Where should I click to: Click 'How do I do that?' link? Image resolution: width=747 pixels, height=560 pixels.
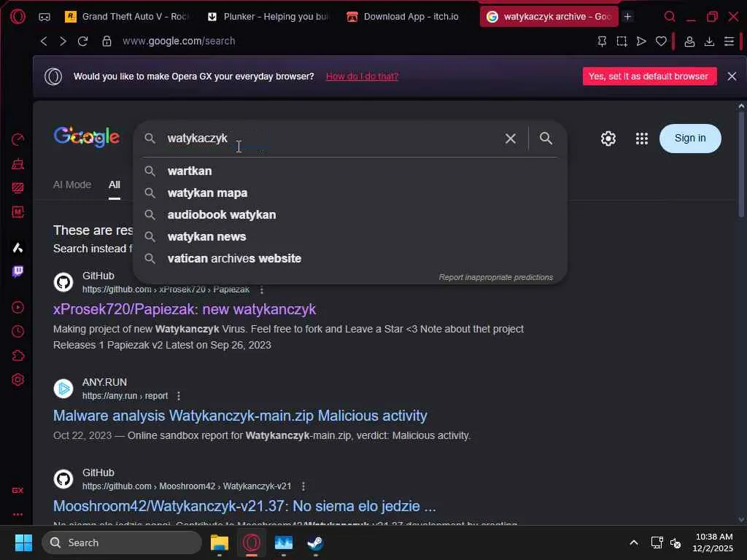point(362,76)
